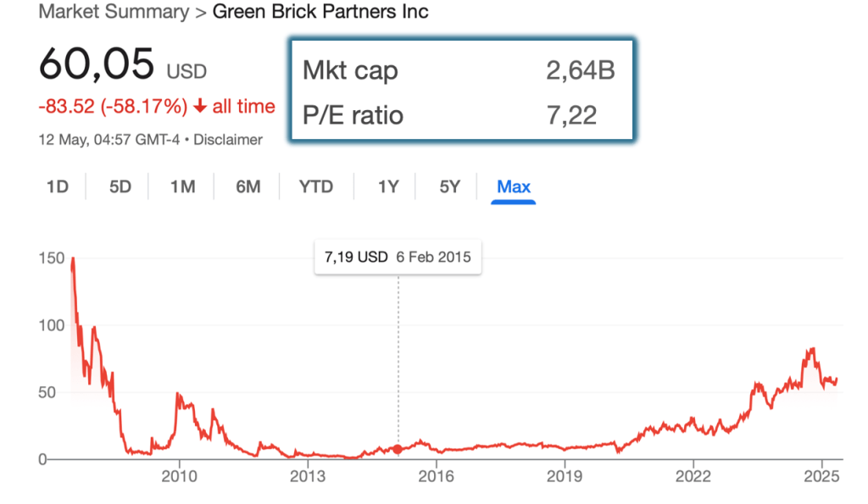Viewport: 868px width, 504px height.
Task: Open the Green Brick Partners Inc title
Action: click(320, 12)
